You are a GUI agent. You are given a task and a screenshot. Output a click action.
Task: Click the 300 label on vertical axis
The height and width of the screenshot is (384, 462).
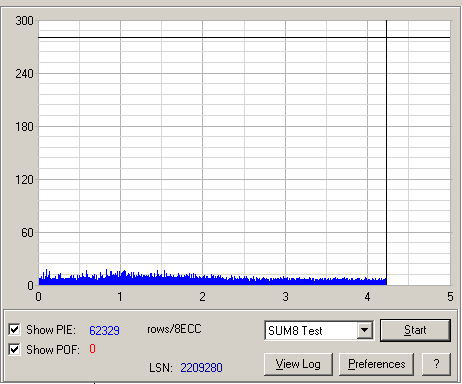tap(24, 21)
